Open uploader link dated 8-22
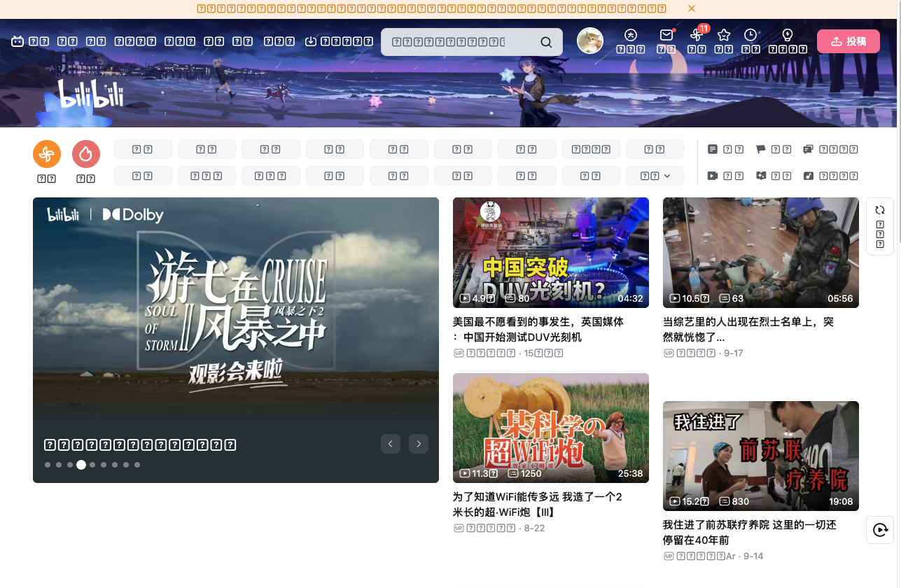This screenshot has height=588, width=901. pos(499,528)
